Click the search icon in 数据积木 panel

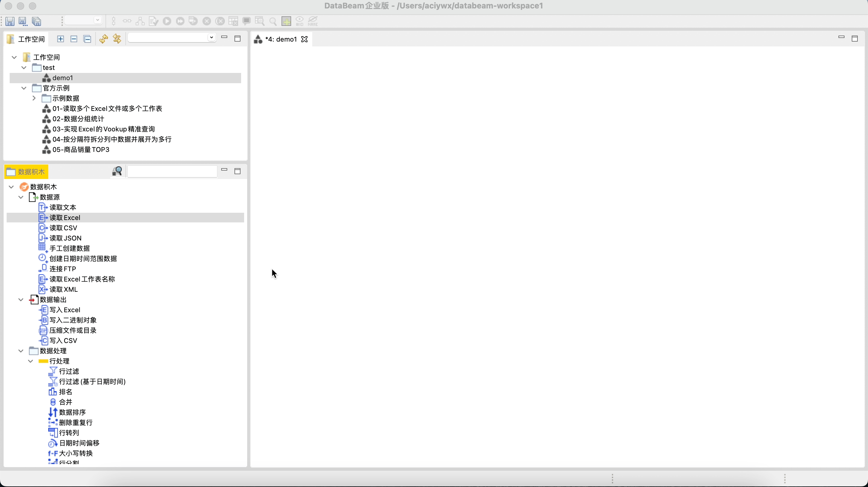117,171
